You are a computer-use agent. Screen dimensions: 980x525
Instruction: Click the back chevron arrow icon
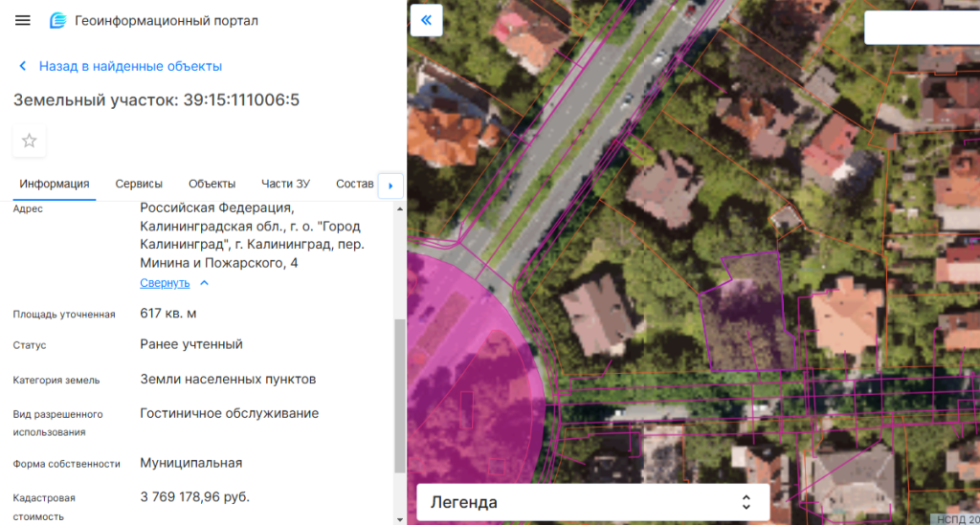(23, 67)
